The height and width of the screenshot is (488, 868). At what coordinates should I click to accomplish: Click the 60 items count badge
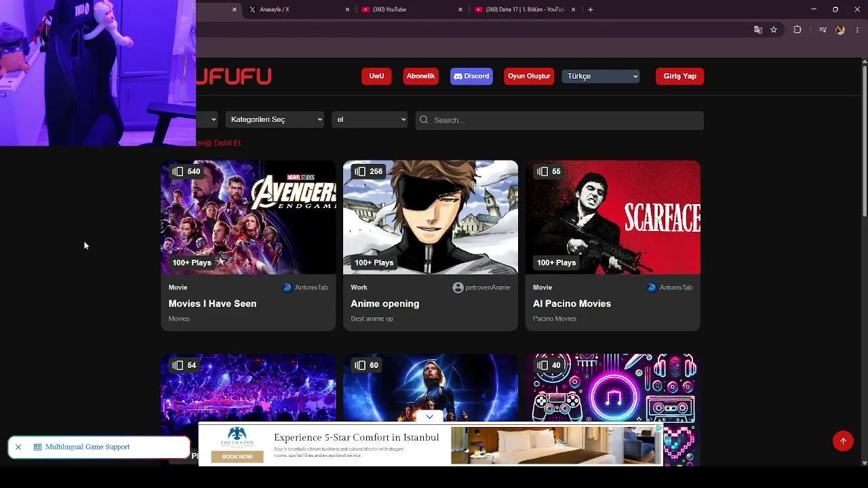point(367,365)
